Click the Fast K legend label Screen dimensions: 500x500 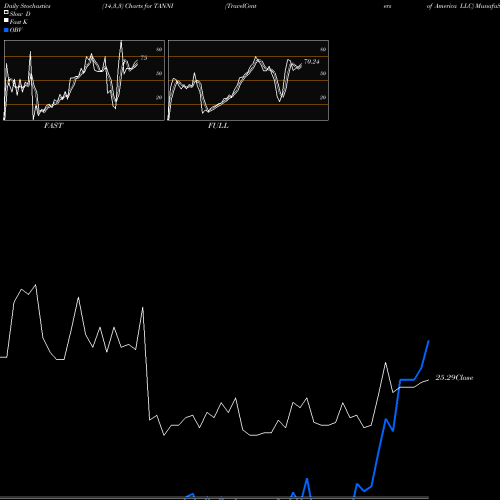(19, 22)
